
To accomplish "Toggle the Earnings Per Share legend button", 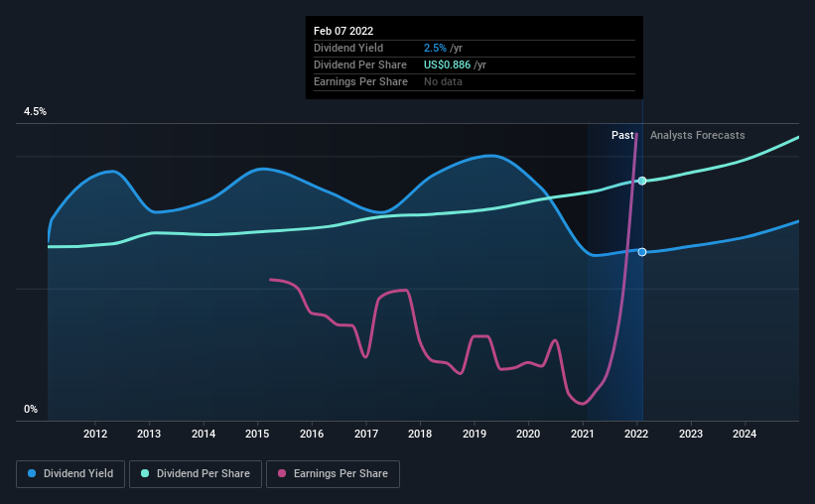I will pyautogui.click(x=334, y=474).
